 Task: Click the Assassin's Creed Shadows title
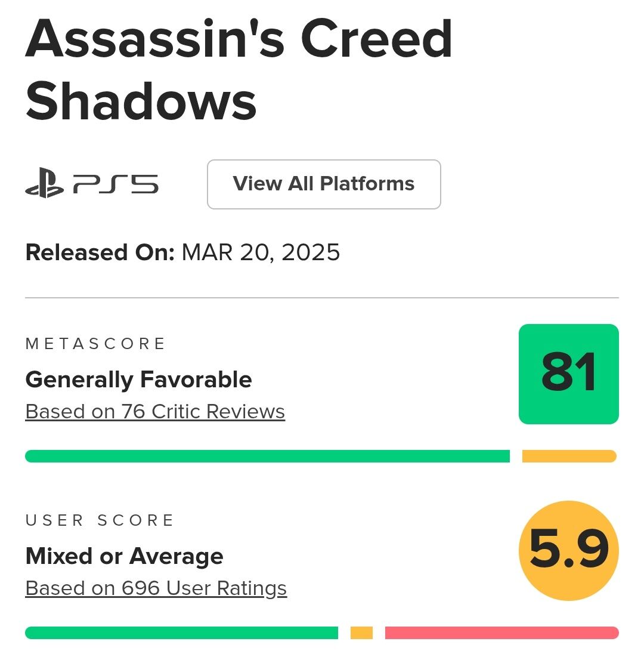(x=239, y=69)
